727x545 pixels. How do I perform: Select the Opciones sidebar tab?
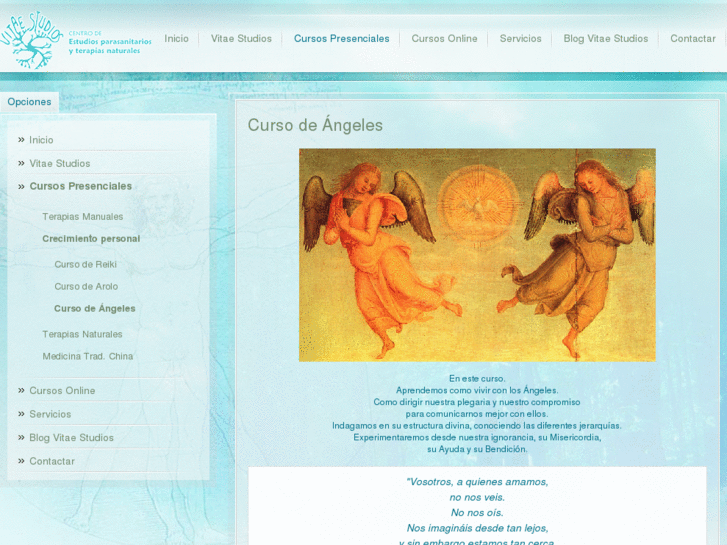(29, 102)
